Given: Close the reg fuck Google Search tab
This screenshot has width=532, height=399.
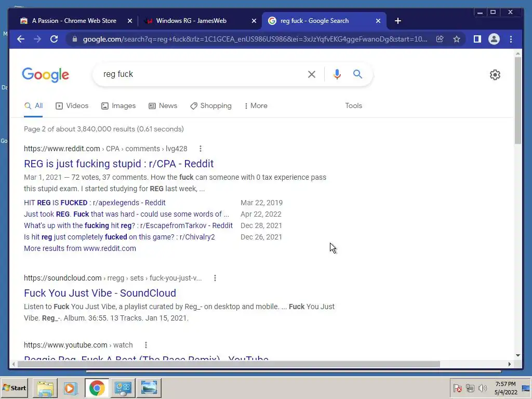Looking at the screenshot, I should coord(378,21).
